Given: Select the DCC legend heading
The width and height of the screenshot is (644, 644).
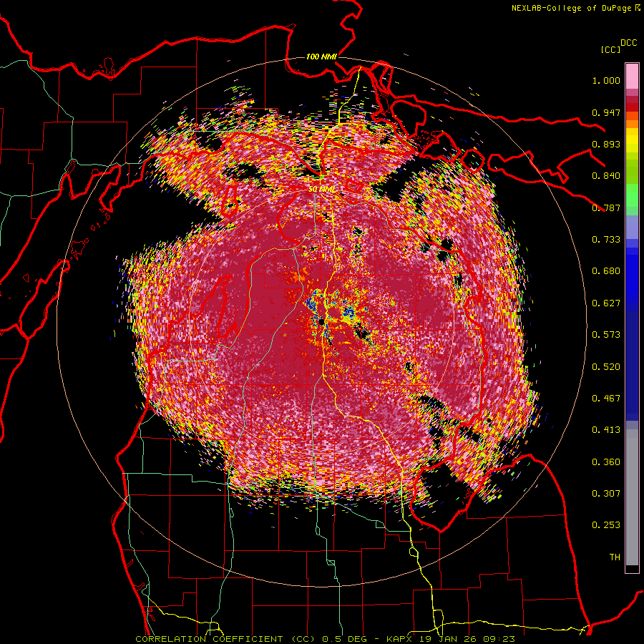Looking at the screenshot, I should pyautogui.click(x=628, y=43).
